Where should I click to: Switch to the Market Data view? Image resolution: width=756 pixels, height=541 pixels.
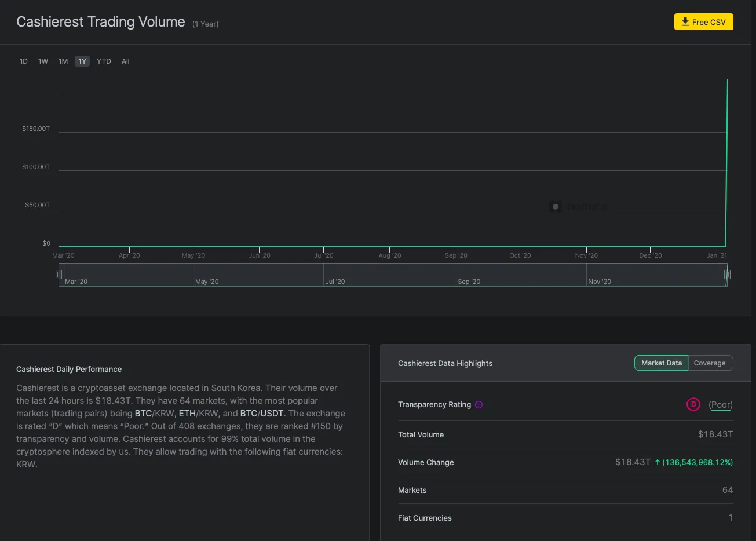point(662,363)
